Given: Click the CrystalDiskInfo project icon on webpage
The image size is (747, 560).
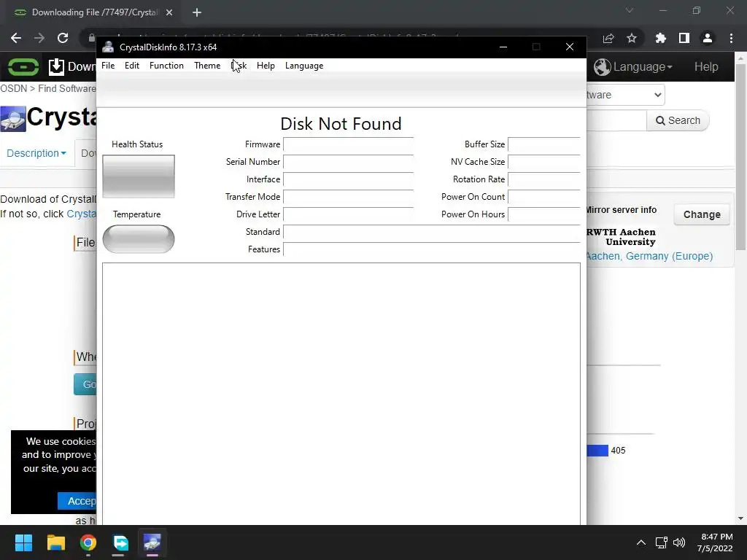Looking at the screenshot, I should point(13,119).
